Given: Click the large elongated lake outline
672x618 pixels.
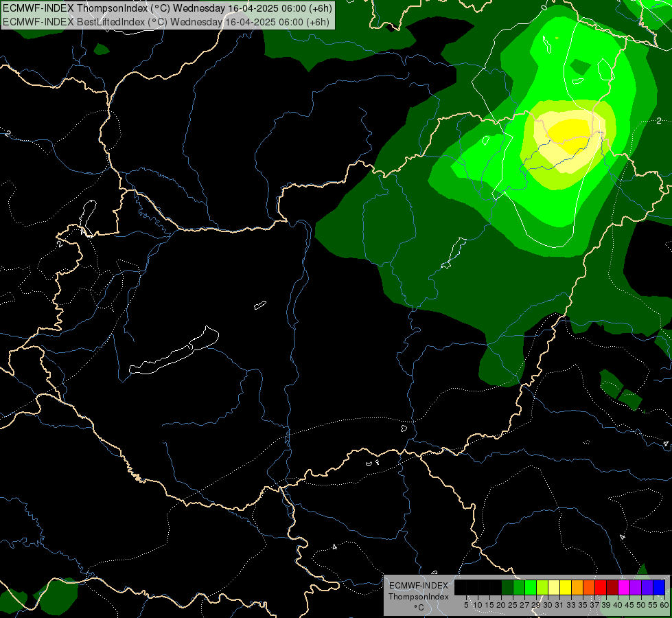Looking at the screenshot, I should pos(174,351).
